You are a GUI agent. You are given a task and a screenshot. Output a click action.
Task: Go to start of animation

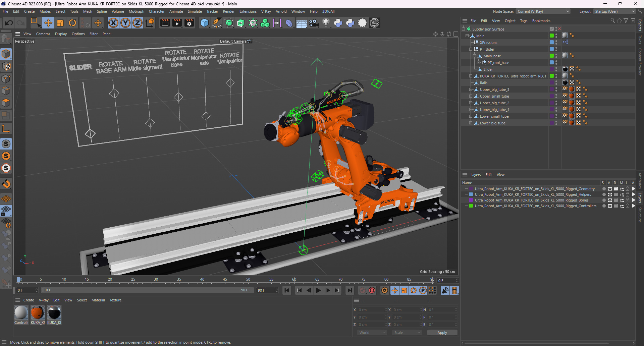pyautogui.click(x=287, y=290)
